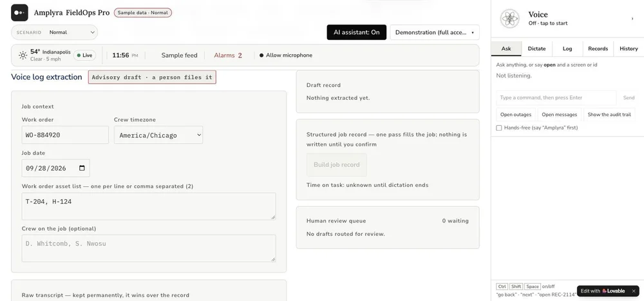Click the 11:56 PM clock
This screenshot has width=644, height=301.
pyautogui.click(x=125, y=55)
